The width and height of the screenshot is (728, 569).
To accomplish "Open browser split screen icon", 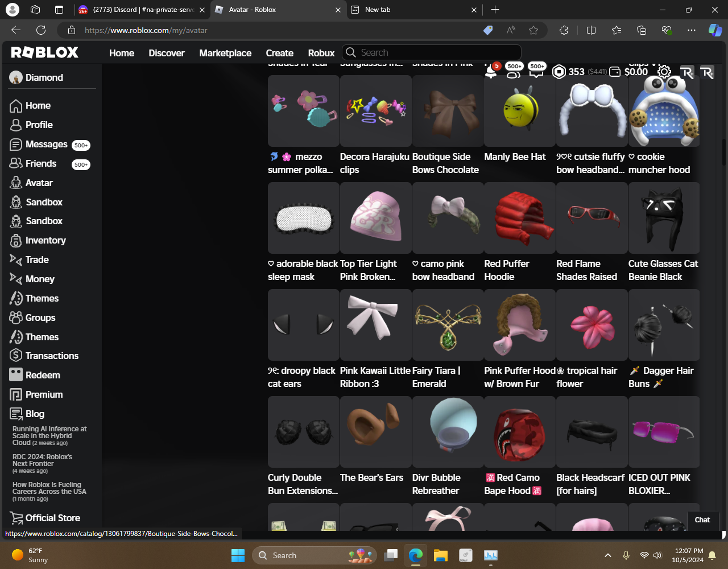I will 591,30.
